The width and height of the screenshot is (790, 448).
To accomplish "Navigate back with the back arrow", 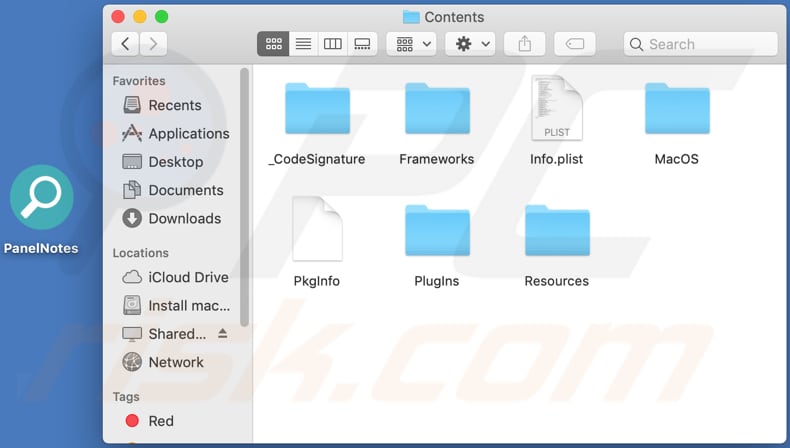I will 126,44.
